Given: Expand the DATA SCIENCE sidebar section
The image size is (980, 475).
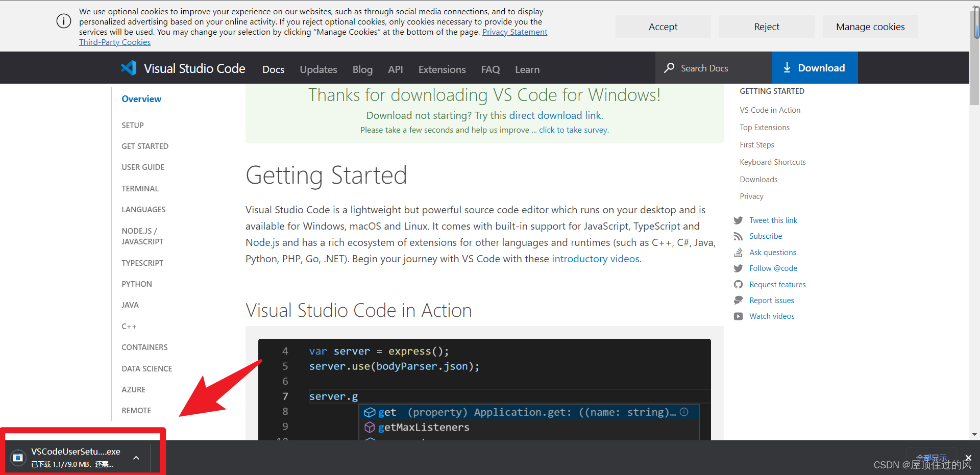Looking at the screenshot, I should [147, 368].
